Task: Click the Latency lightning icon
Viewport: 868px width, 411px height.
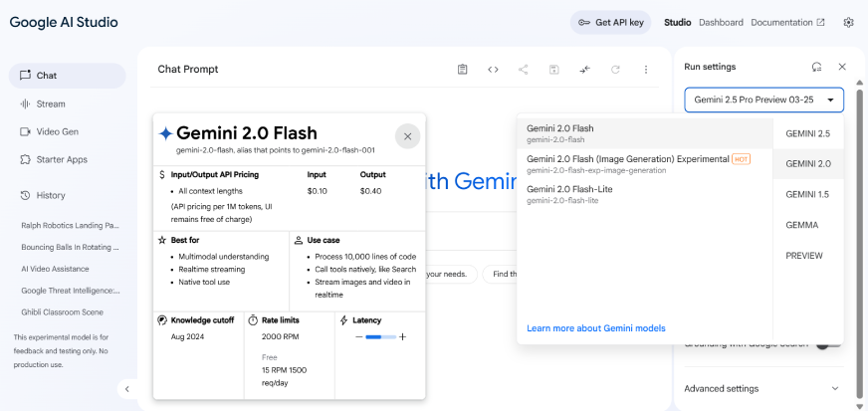Action: coord(343,320)
